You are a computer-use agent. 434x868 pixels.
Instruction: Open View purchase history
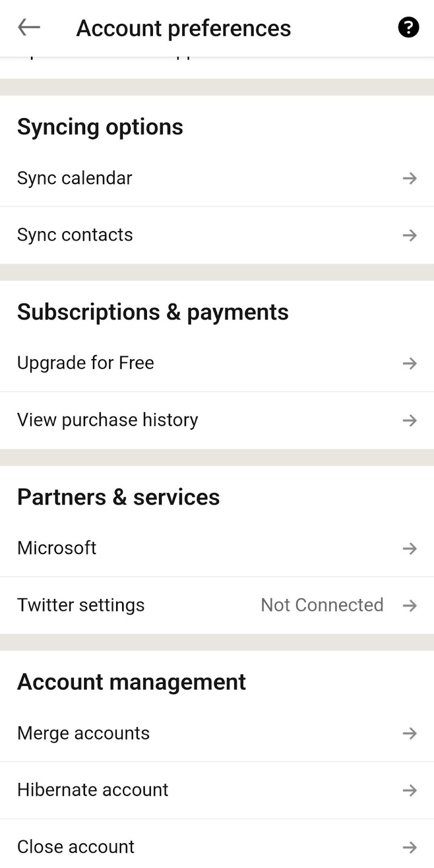coord(217,420)
